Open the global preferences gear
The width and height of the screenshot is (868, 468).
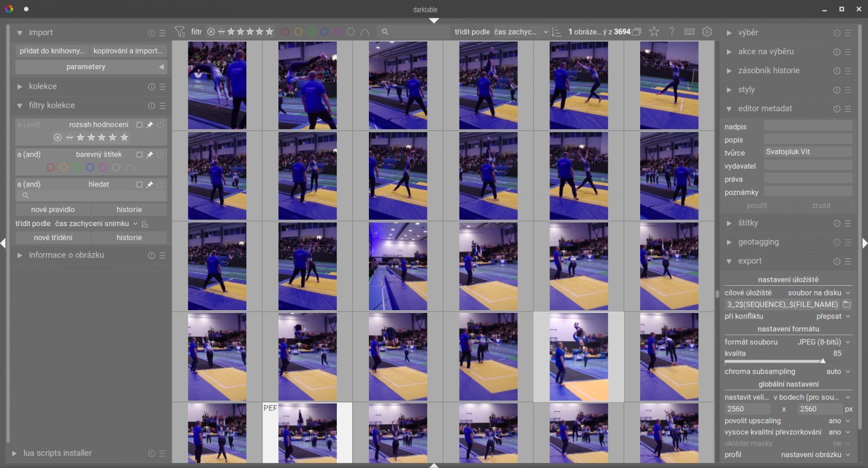click(707, 32)
